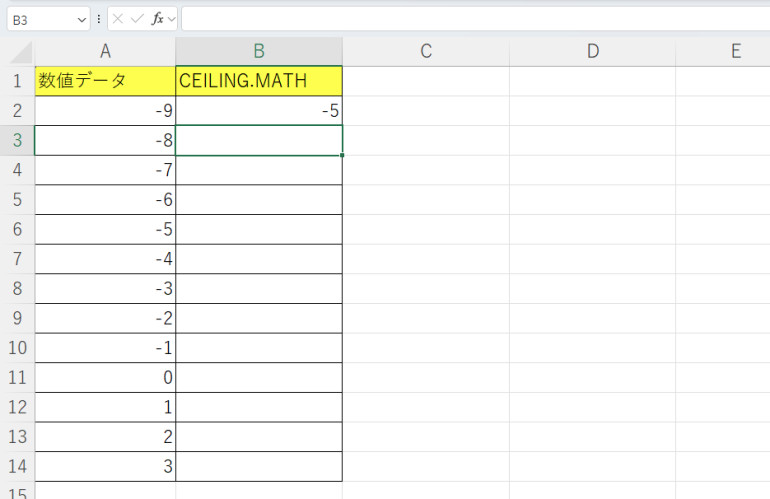Select row 1 header
Screen dimensions: 770x499
tap(17, 81)
